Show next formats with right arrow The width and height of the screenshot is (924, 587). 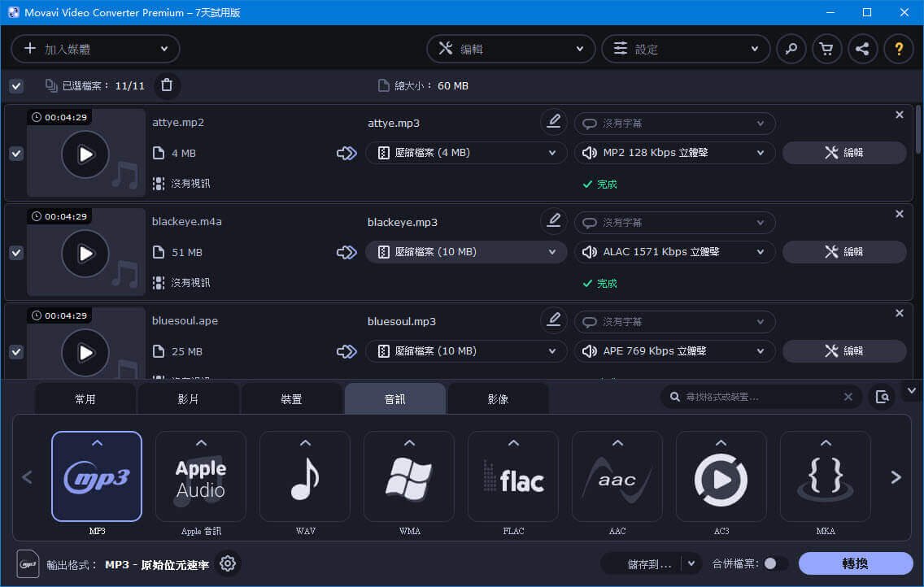pos(896,477)
